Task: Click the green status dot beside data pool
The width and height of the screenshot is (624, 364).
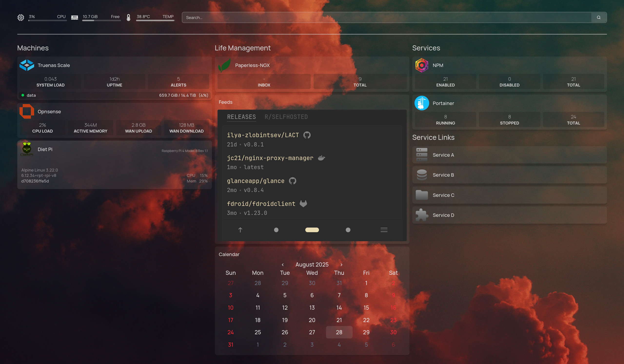Action: pos(23,95)
